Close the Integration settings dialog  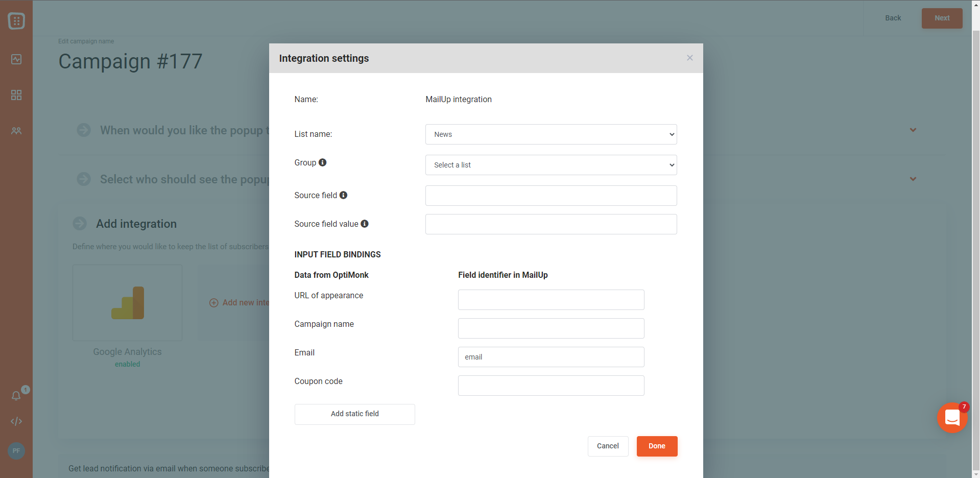tap(690, 58)
